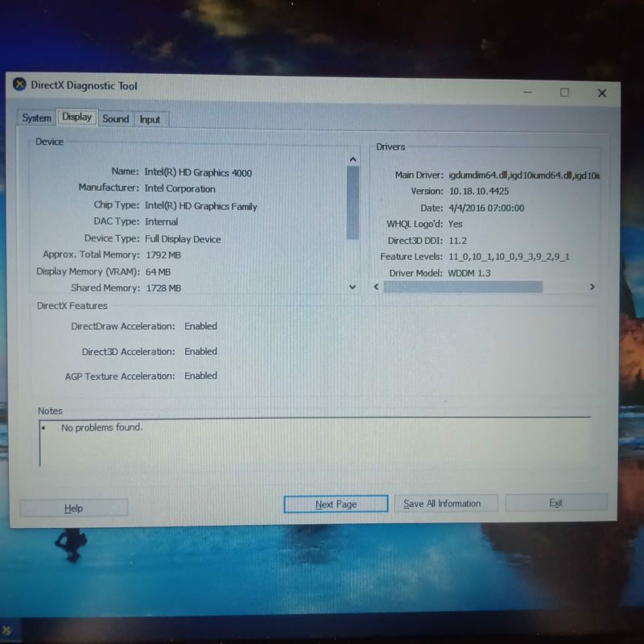Image resolution: width=644 pixels, height=644 pixels.
Task: Click the Drivers panel horizontal scrollbar thumb
Action: [463, 287]
